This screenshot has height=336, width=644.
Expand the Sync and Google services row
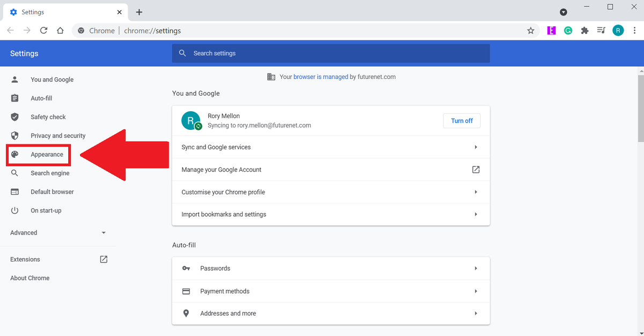coord(331,147)
